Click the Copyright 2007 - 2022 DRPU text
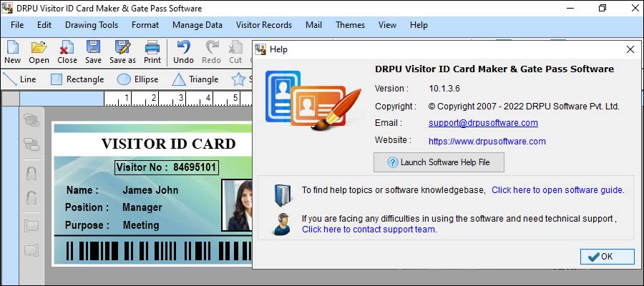 pos(524,107)
